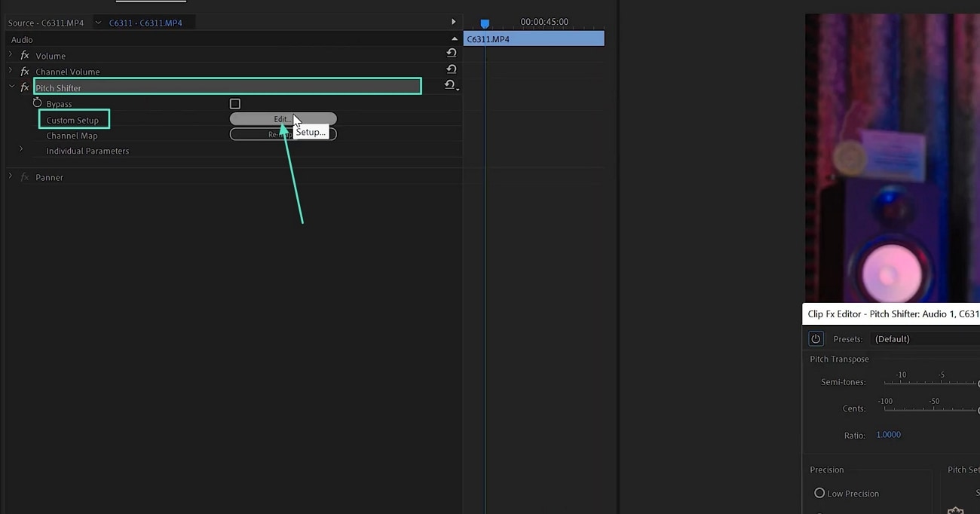
Task: Expand the Panner effect
Action: tap(10, 176)
